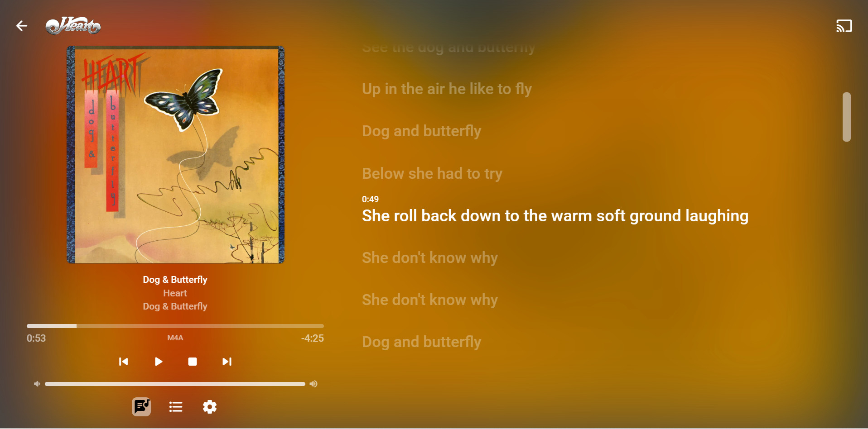Mute via the low volume speaker icon
The width and height of the screenshot is (868, 429).
[37, 384]
